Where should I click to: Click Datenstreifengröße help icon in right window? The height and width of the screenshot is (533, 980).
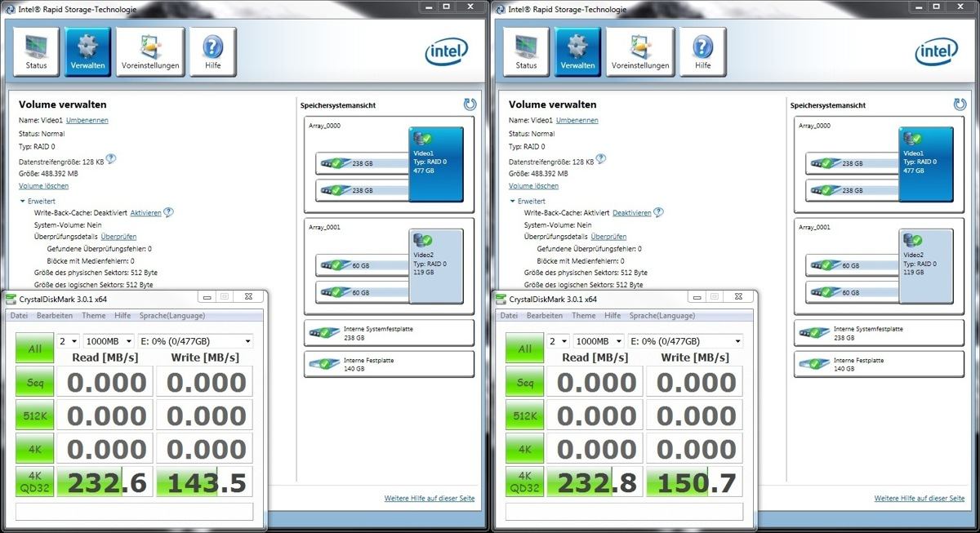[601, 160]
